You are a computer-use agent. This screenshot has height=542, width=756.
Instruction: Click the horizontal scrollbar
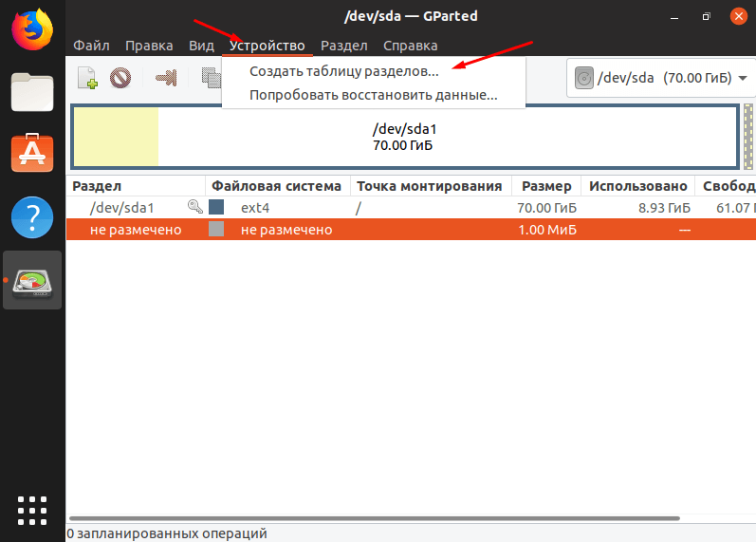pos(374,518)
